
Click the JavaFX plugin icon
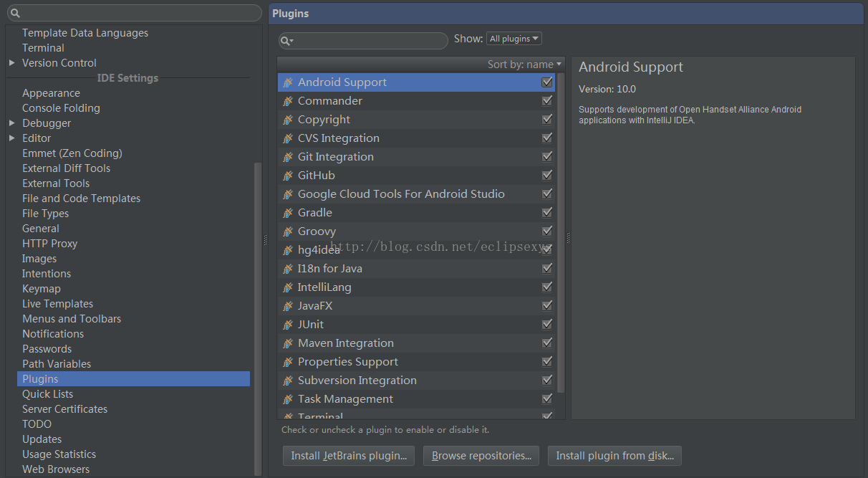coord(288,306)
